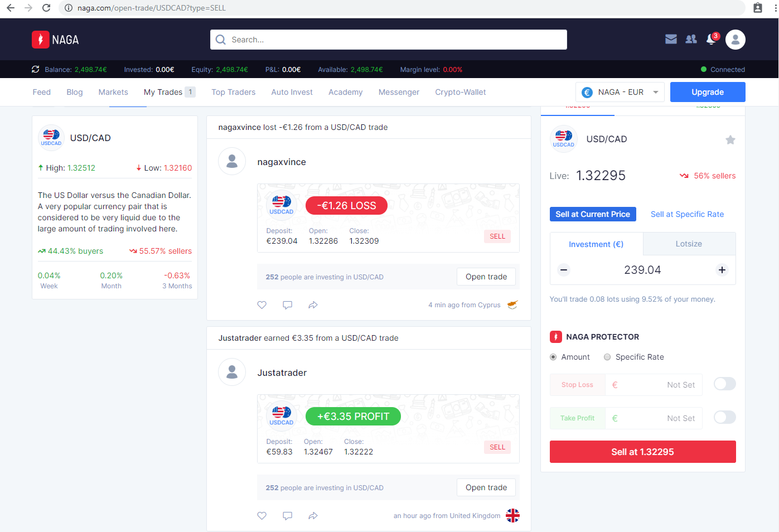Comment on Justatrader's trade post
This screenshot has height=532, width=779.
click(287, 516)
